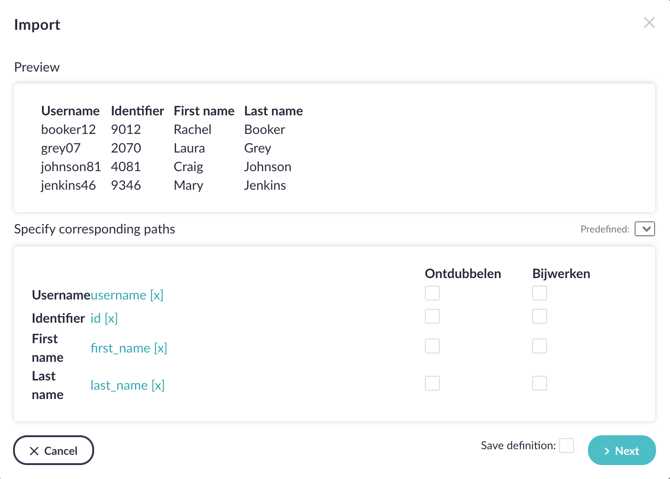The image size is (670, 479).
Task: Open the username path link
Action: (x=118, y=295)
